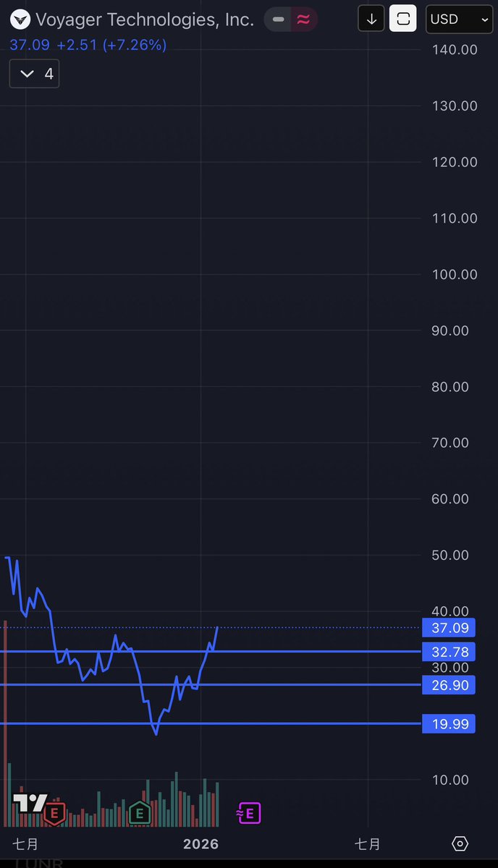Select the 26.90 horizontal line price label

[450, 684]
